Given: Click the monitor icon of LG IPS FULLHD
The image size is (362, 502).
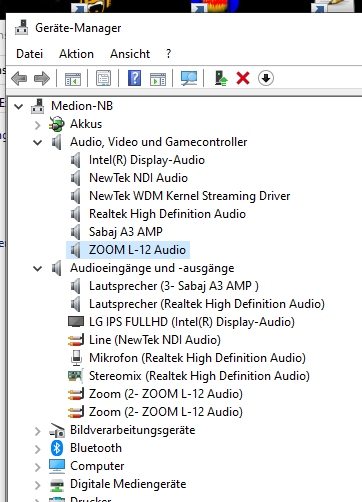Looking at the screenshot, I should [76, 322].
